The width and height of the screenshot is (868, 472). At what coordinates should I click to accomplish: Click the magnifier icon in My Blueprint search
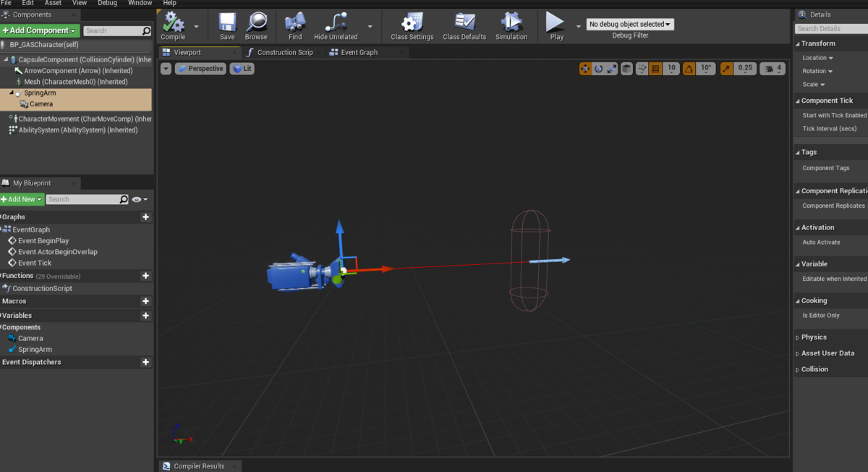point(124,199)
